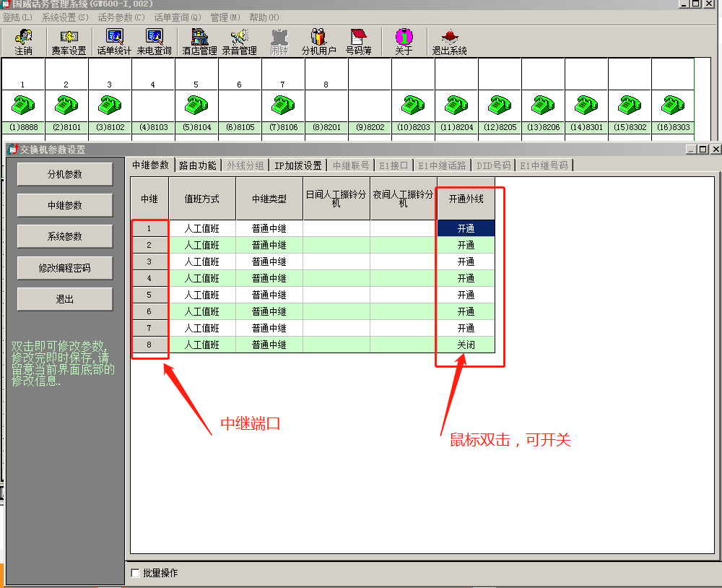This screenshot has height=588, width=722.
Task: Select phone icon for extension (15)8302
Action: pyautogui.click(x=630, y=105)
